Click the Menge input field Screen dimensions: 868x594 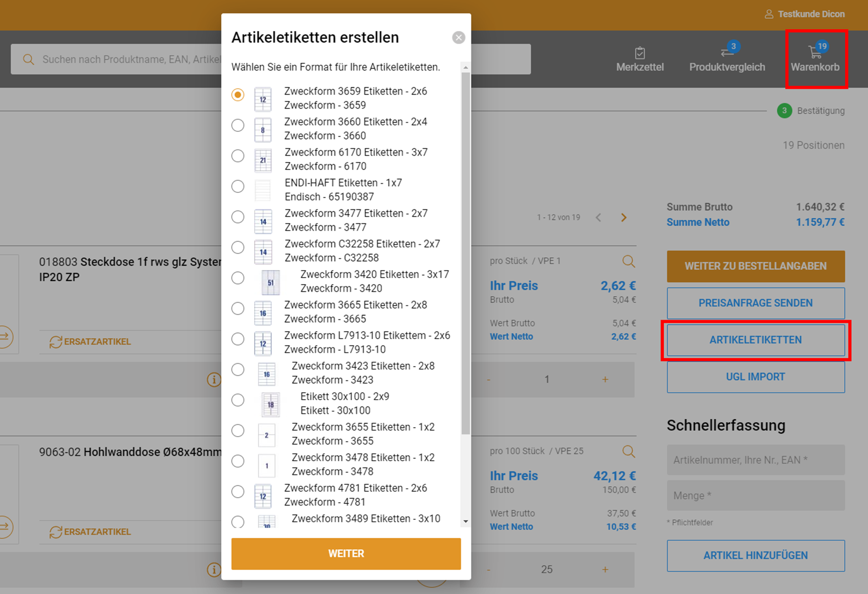pyautogui.click(x=755, y=495)
